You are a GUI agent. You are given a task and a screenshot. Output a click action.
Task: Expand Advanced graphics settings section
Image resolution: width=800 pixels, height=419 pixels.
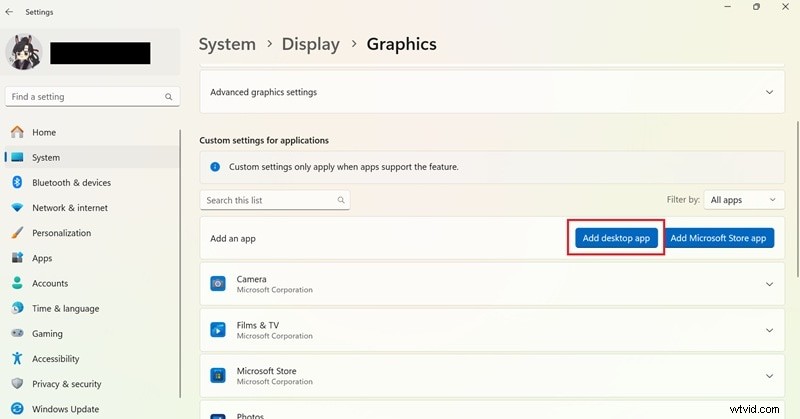tap(769, 92)
